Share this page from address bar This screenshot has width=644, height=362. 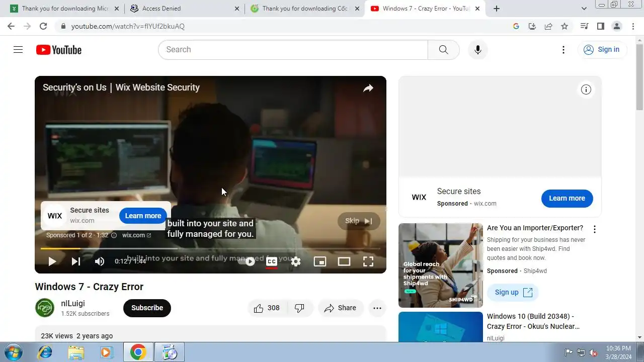point(548,26)
